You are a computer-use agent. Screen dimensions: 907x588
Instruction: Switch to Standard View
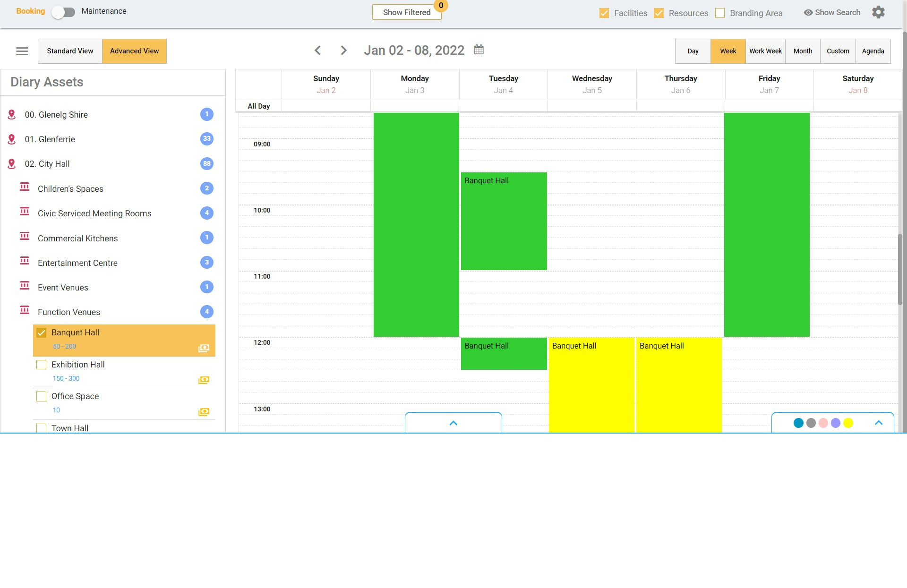point(70,51)
